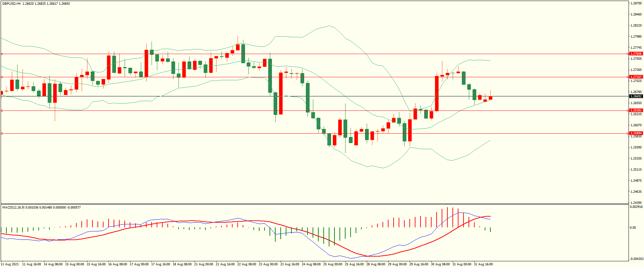The width and height of the screenshot is (644, 268).
Task: Click the 1.27265 price axis label
Action: point(636,70)
